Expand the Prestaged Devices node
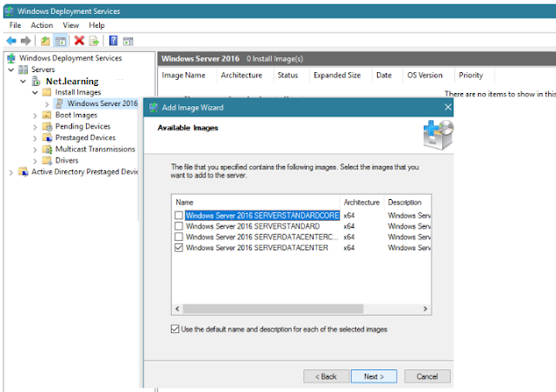556x392 pixels. coord(35,138)
